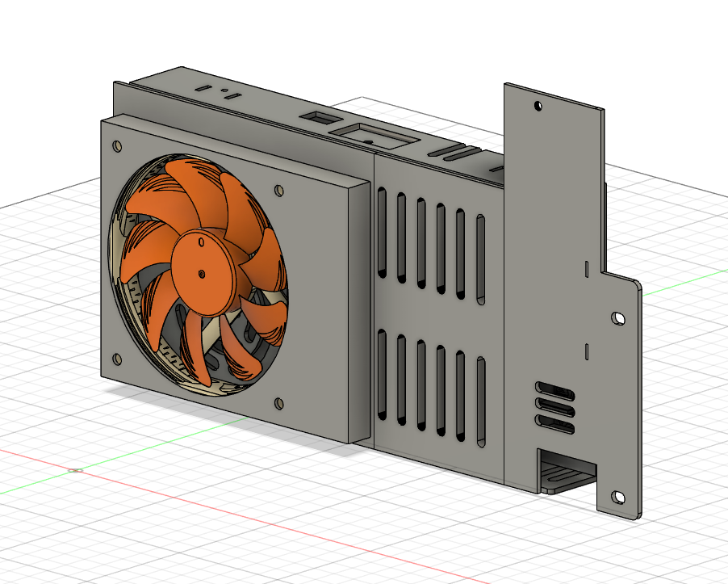Click the upper circular hole on the bracket
The image size is (728, 584).
point(537,105)
